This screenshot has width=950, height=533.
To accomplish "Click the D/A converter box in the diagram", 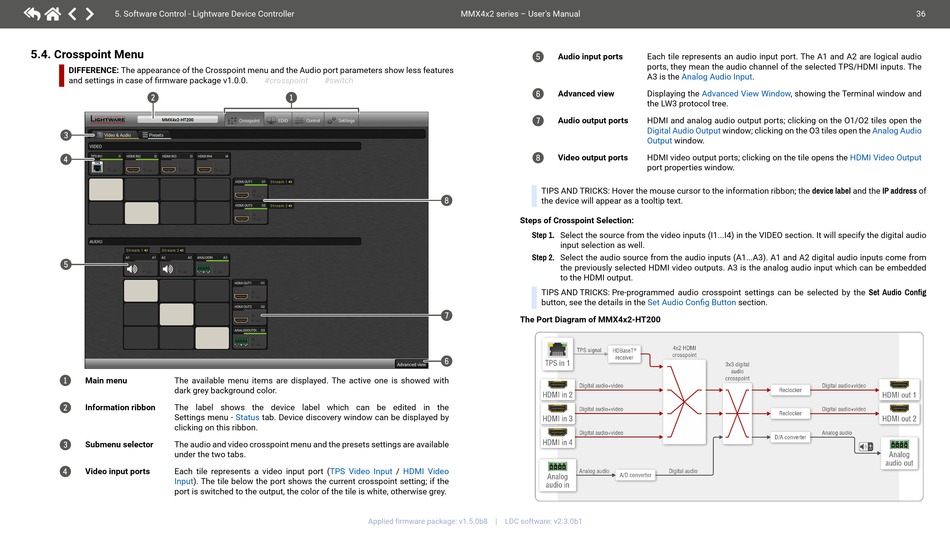I will 790,437.
